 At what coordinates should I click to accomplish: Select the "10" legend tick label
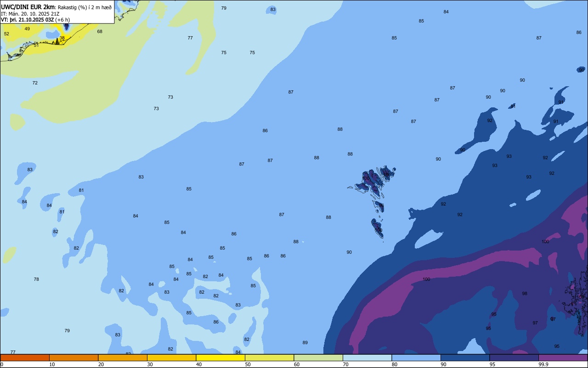pyautogui.click(x=52, y=364)
